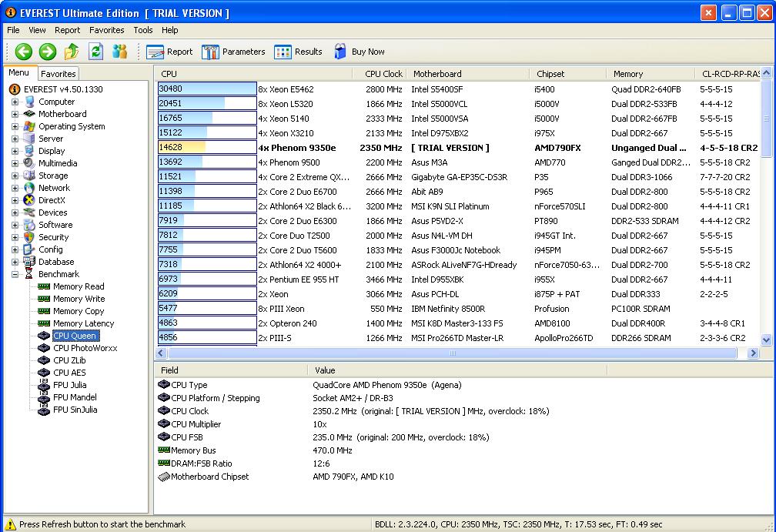The image size is (776, 532).
Task: Click the status bar warning icon
Action: coord(10,524)
